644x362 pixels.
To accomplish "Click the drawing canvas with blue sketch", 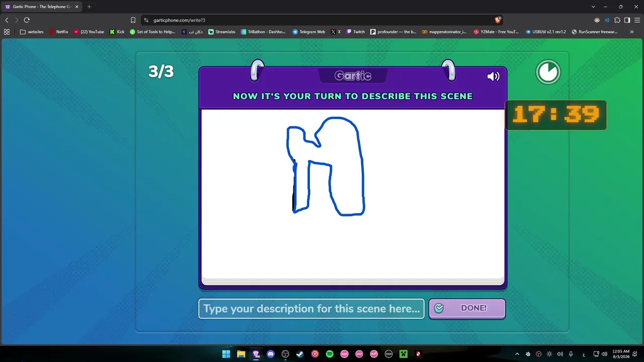I will (353, 194).
